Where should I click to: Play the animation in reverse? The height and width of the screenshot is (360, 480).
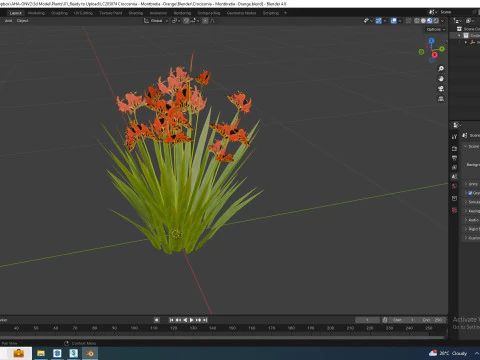[x=185, y=320]
